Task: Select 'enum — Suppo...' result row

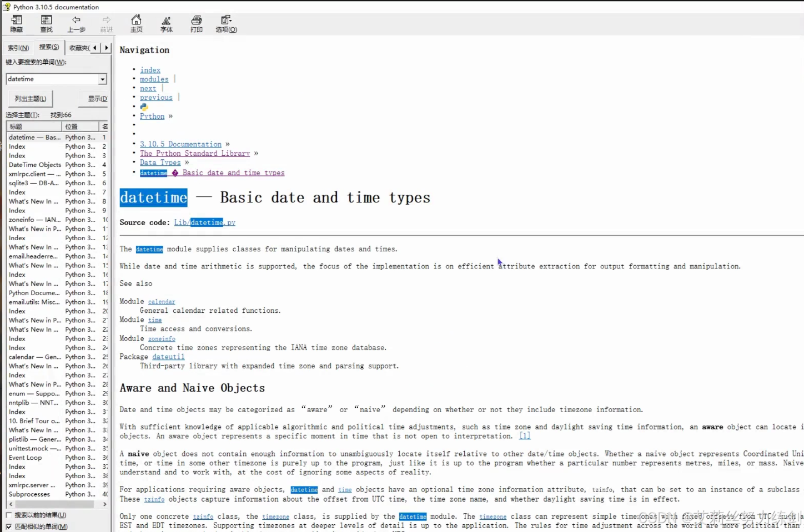Action: pyautogui.click(x=57, y=393)
